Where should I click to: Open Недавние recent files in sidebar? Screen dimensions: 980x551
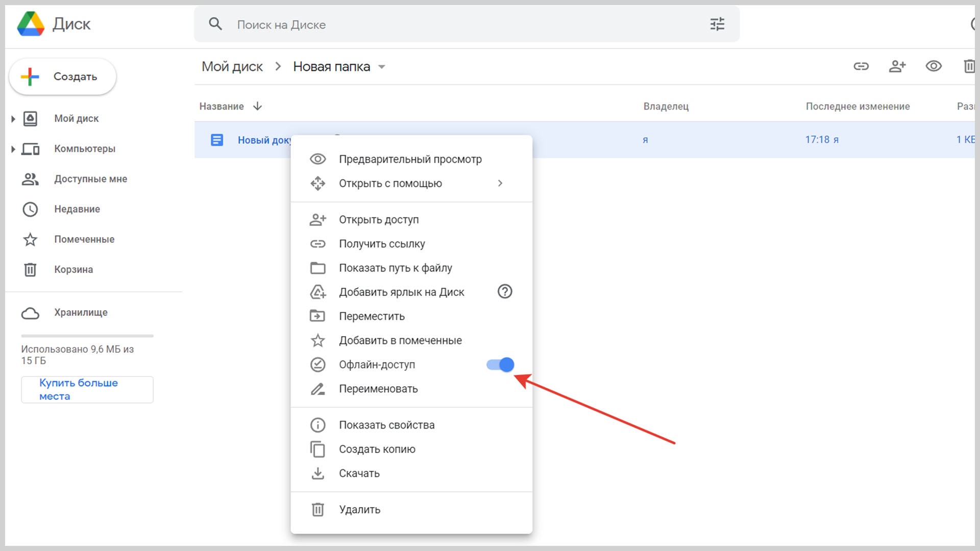77,209
